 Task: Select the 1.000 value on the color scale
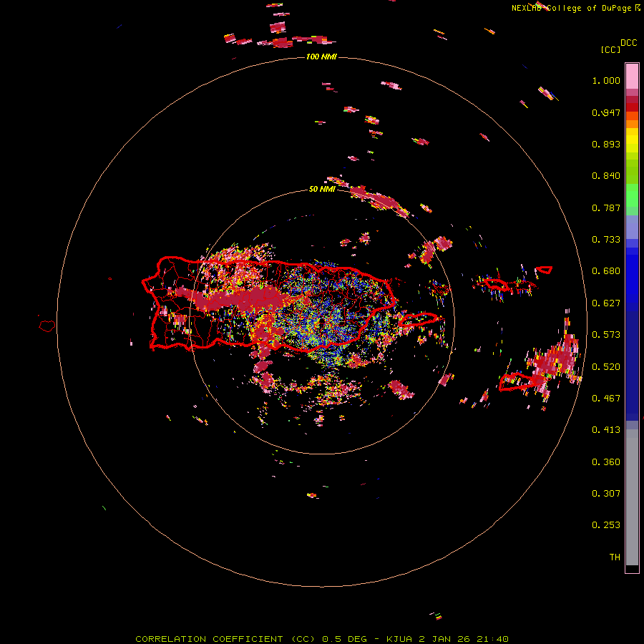click(606, 80)
